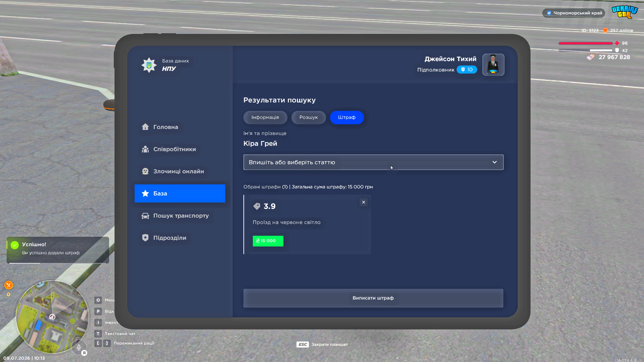644x362 pixels.
Task: Click the Обрані штрафи summary line
Action: [x=308, y=187]
